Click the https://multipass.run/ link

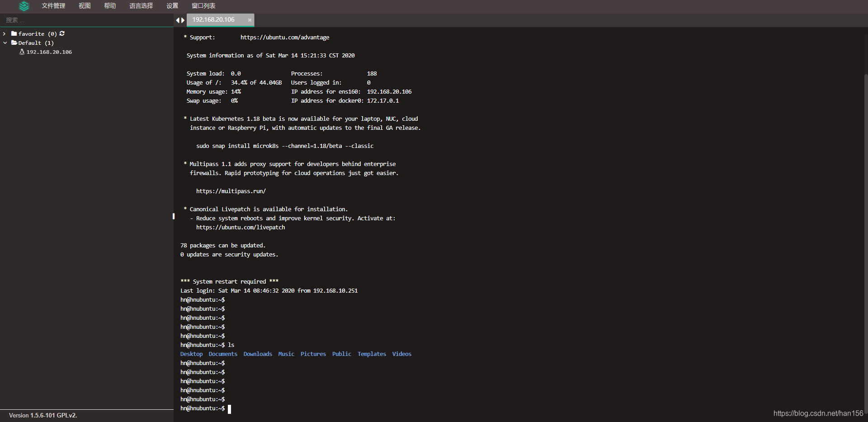[231, 191]
